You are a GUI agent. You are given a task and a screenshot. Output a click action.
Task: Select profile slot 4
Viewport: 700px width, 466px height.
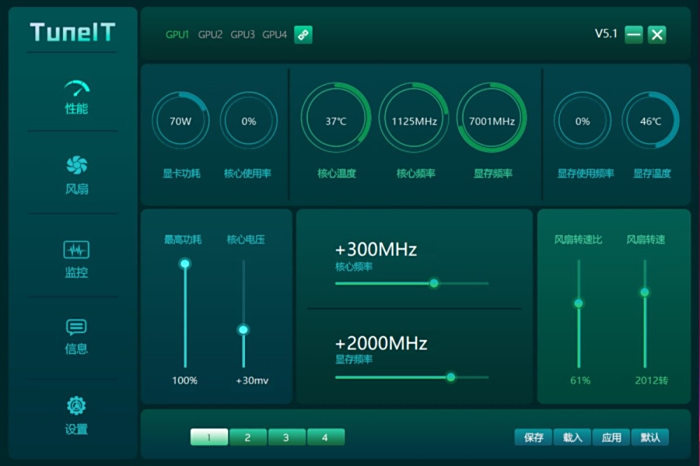pos(325,437)
